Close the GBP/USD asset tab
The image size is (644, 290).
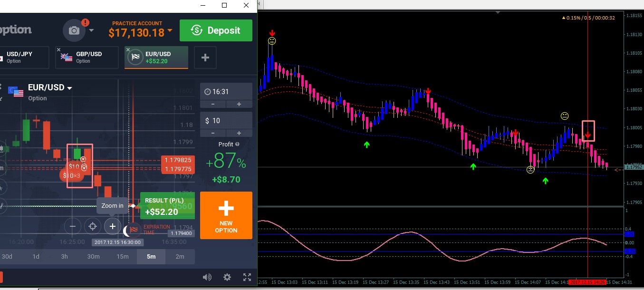tap(58, 49)
